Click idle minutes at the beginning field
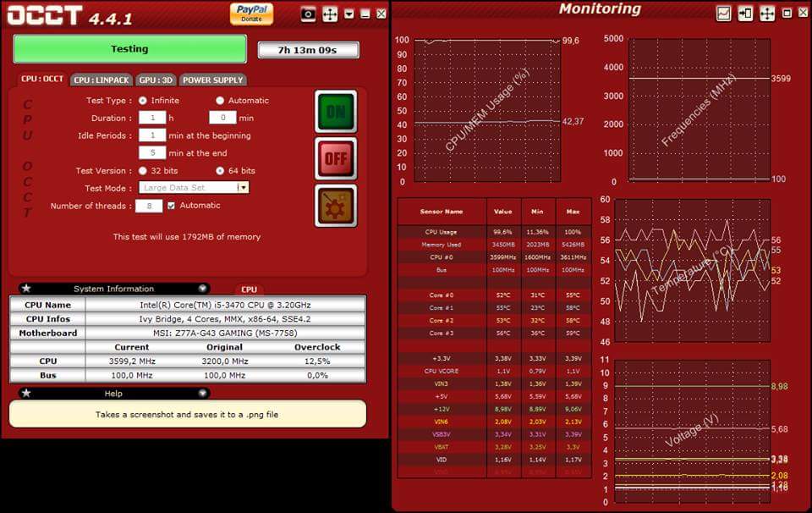Image resolution: width=812 pixels, height=513 pixels. point(152,135)
